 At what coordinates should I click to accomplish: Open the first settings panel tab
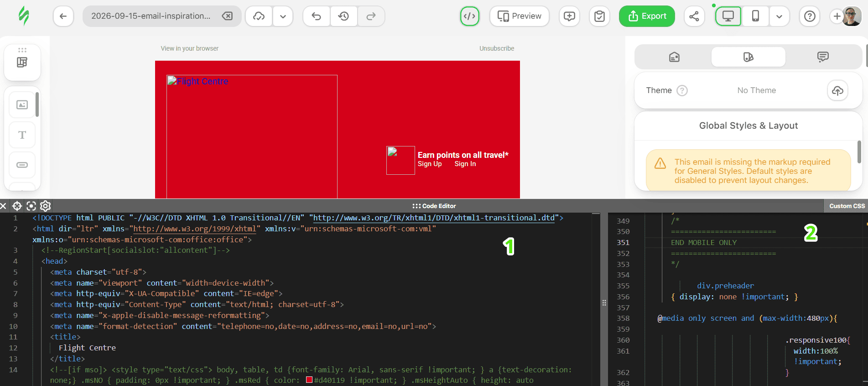[674, 57]
